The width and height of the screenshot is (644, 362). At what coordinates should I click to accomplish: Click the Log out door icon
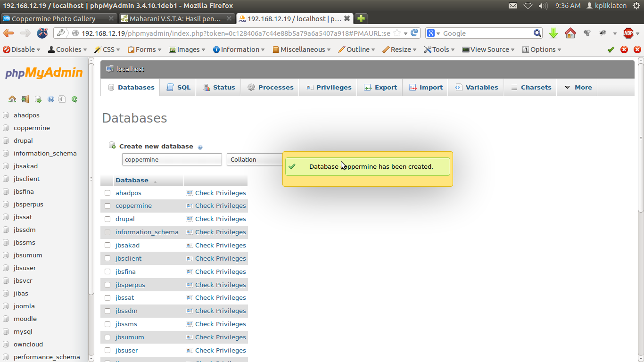[25, 99]
